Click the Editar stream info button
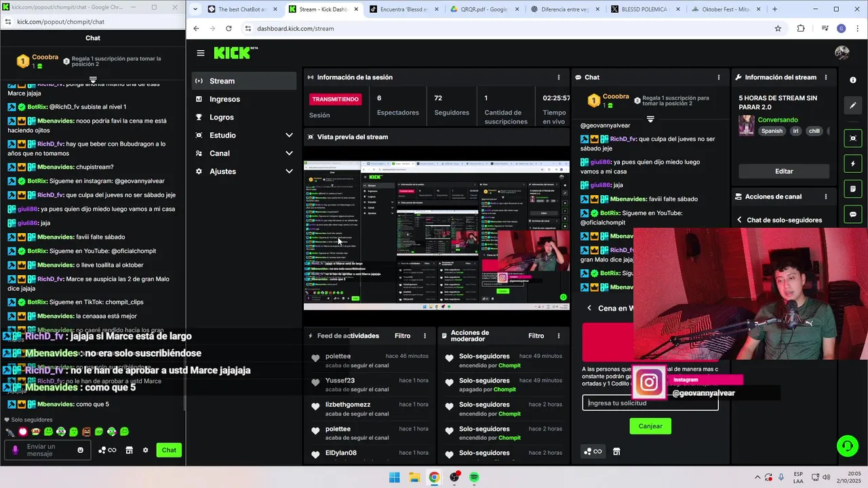This screenshot has height=488, width=868. (x=784, y=171)
